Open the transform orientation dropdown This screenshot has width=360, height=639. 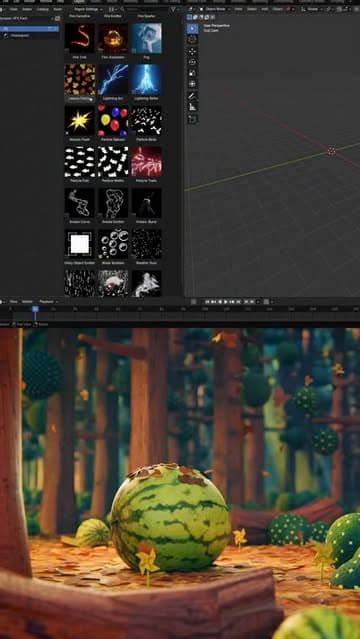313,9
